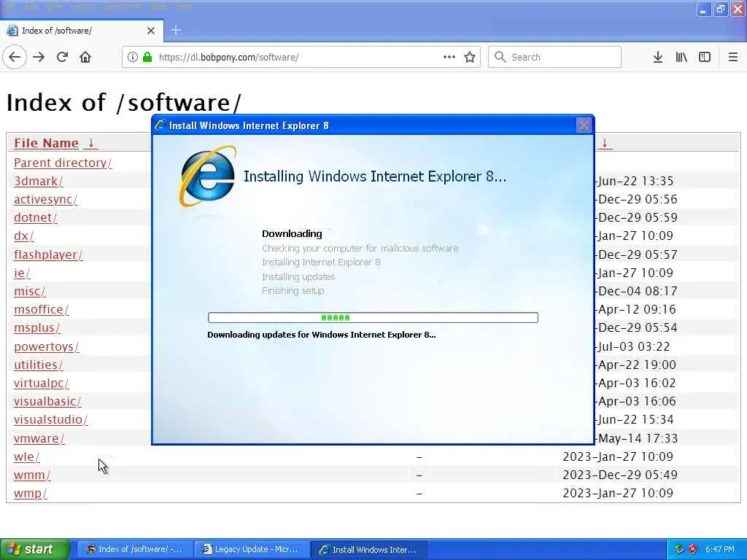Toggle the sidebar panel icon
This screenshot has width=747, height=560.
705,57
